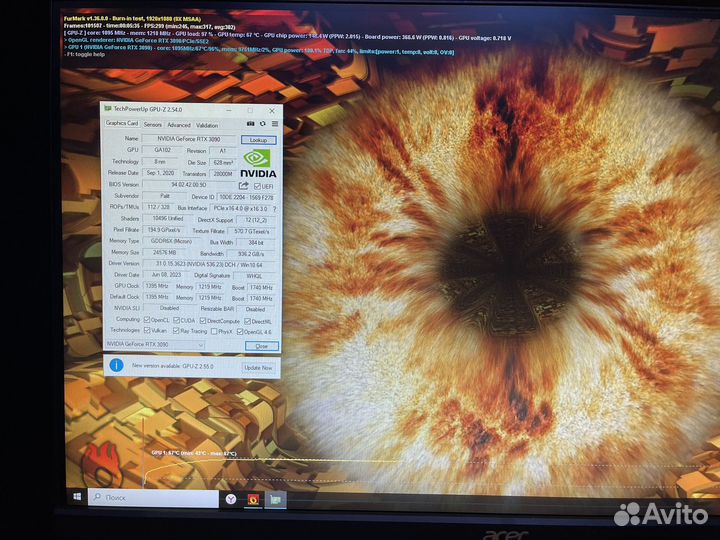Click the search magnifier icon in taskbar
This screenshot has width=720, height=540.
click(97, 497)
